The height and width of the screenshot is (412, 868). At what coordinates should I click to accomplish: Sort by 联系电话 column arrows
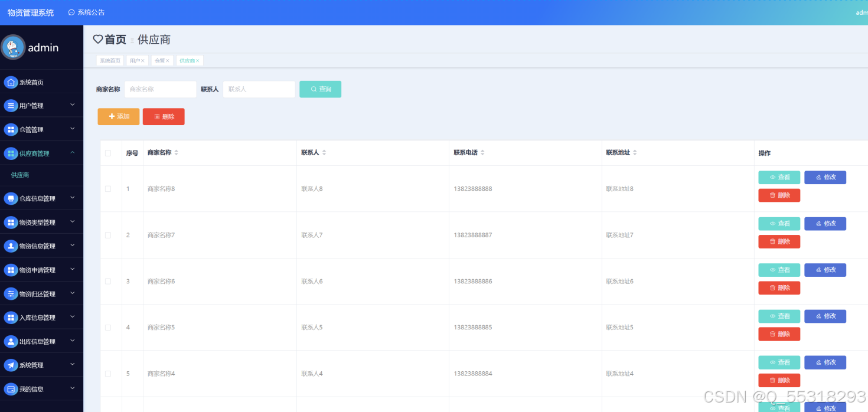[x=482, y=153]
